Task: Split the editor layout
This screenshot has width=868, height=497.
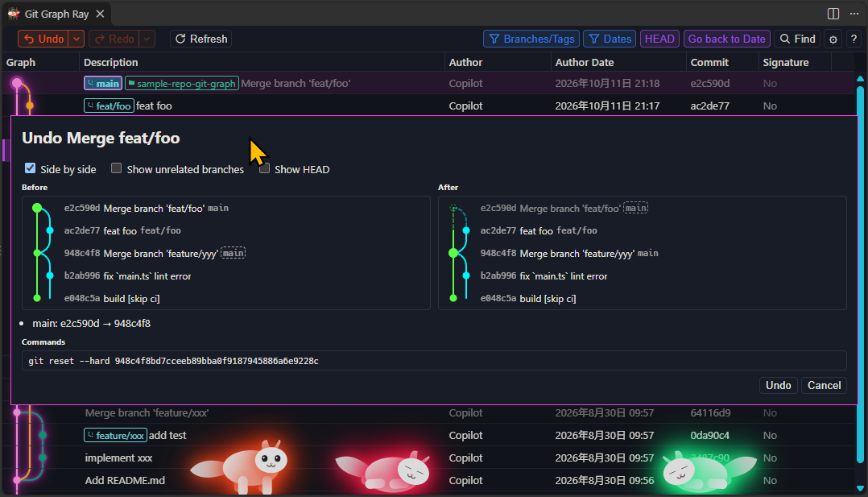Action: [833, 14]
